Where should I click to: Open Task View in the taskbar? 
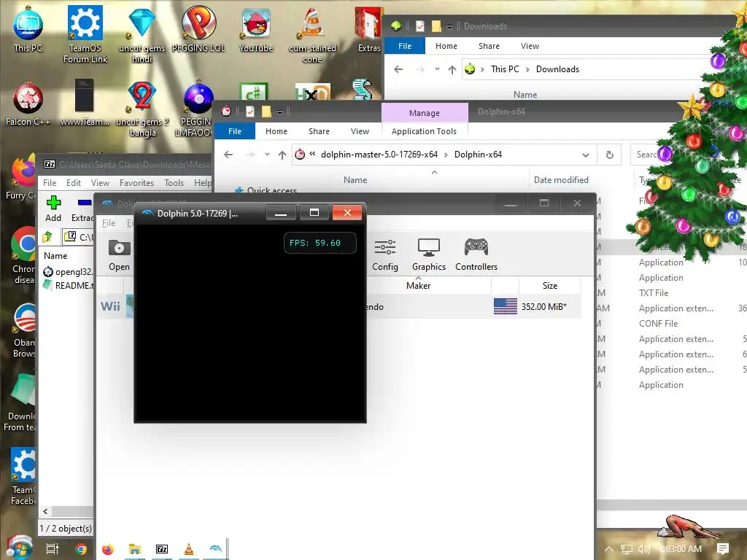click(x=52, y=549)
